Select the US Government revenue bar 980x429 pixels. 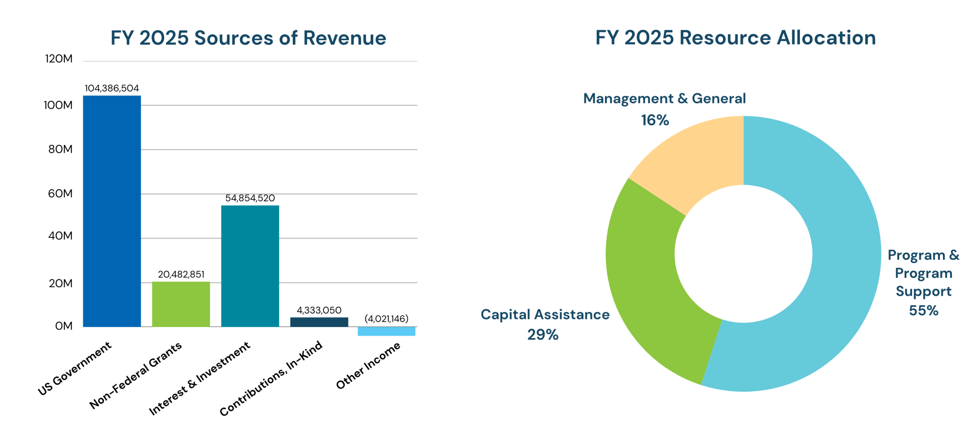click(x=112, y=211)
